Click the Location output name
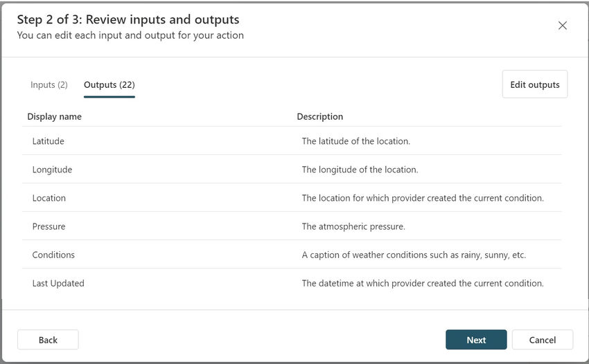 [x=49, y=198]
